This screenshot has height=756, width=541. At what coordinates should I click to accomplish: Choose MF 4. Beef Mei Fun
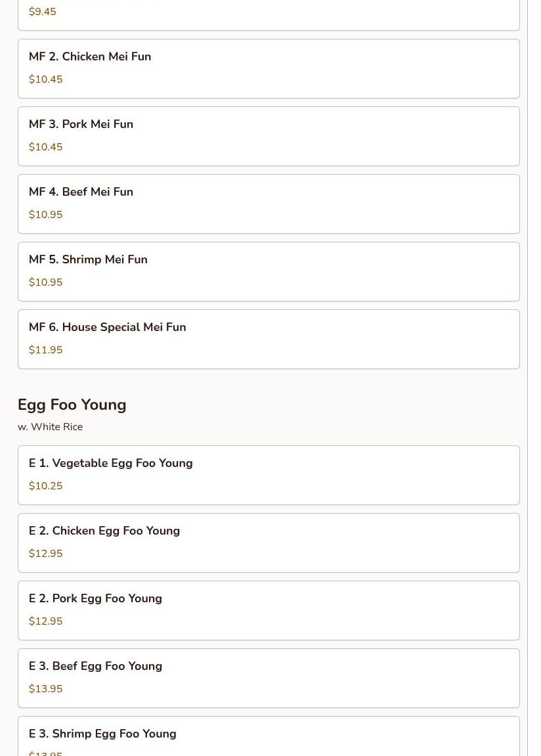coord(269,204)
